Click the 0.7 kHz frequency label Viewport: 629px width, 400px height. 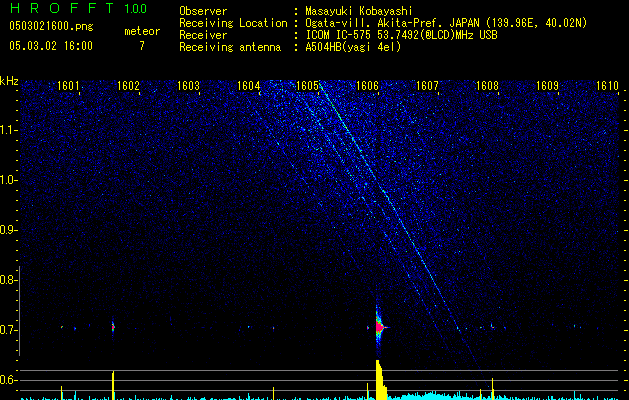pyautogui.click(x=7, y=330)
